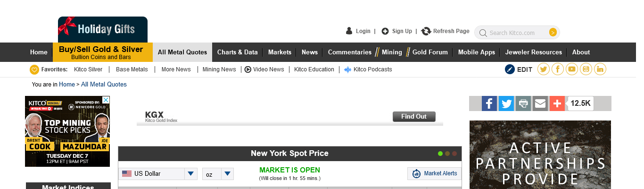The image size is (644, 189).
Task: Select the dark red dot indicator
Action: coord(454,154)
